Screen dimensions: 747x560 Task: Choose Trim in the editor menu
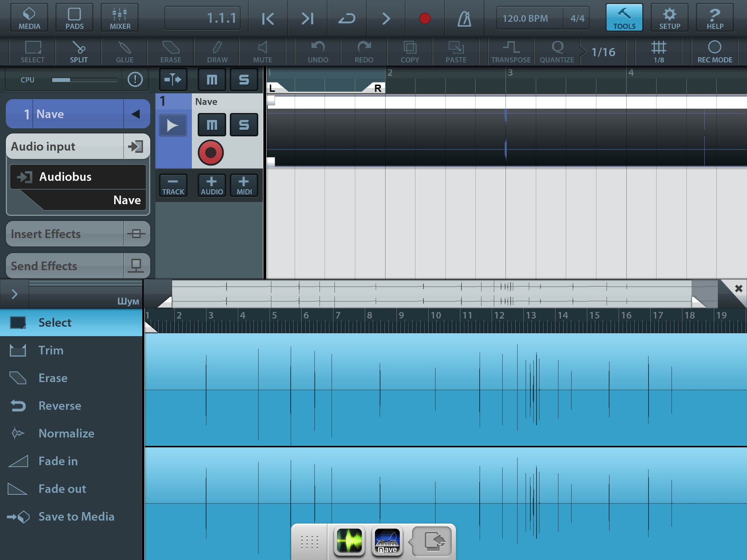click(x=71, y=350)
